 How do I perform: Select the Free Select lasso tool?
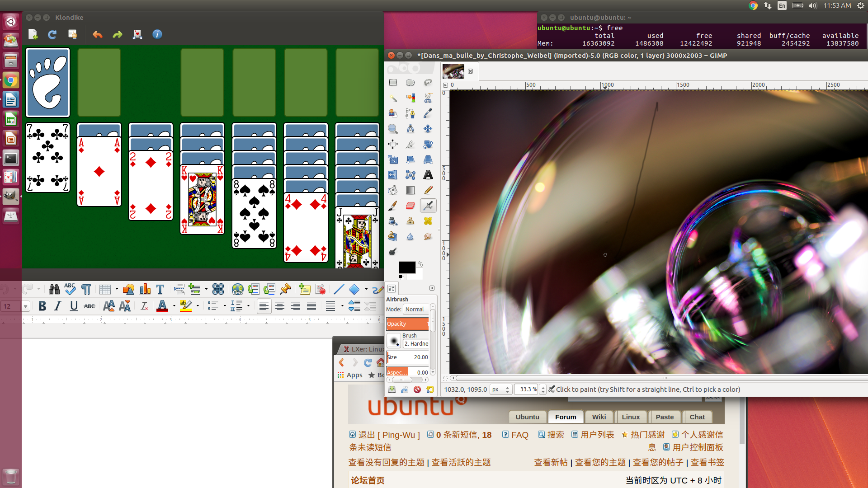coord(428,83)
